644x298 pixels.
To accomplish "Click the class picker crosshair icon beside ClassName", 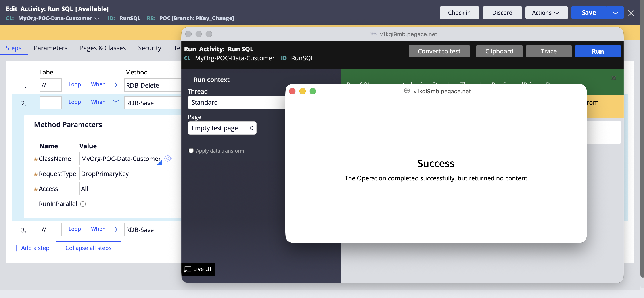I will coord(168,159).
